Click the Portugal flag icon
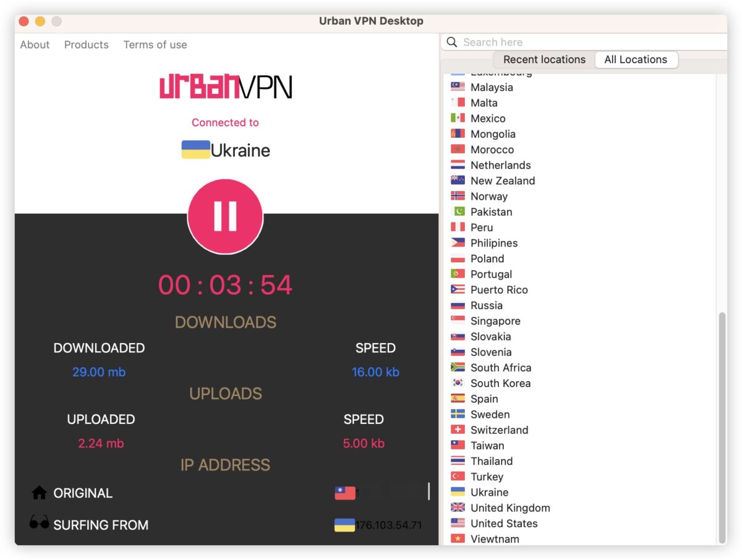The image size is (742, 560). [x=458, y=274]
